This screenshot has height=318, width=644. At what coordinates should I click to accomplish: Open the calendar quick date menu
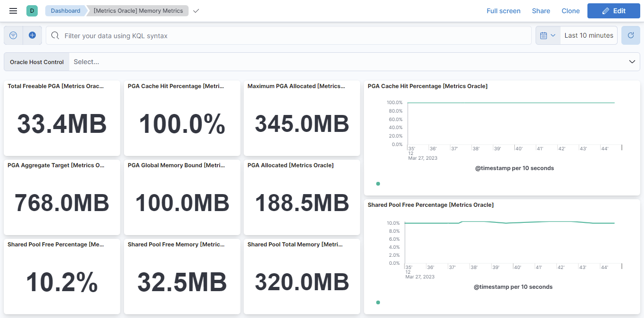coord(547,35)
